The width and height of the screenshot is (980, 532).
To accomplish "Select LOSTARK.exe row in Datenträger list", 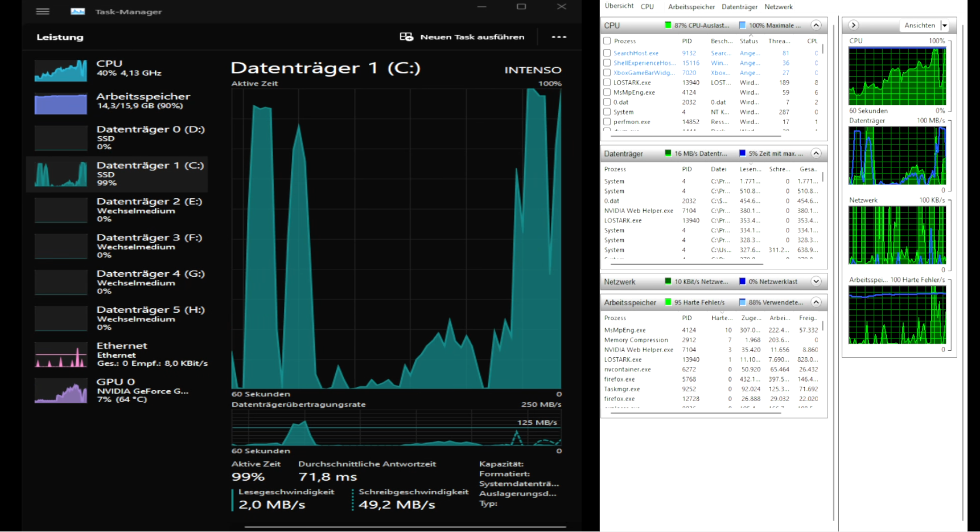I will pyautogui.click(x=711, y=220).
